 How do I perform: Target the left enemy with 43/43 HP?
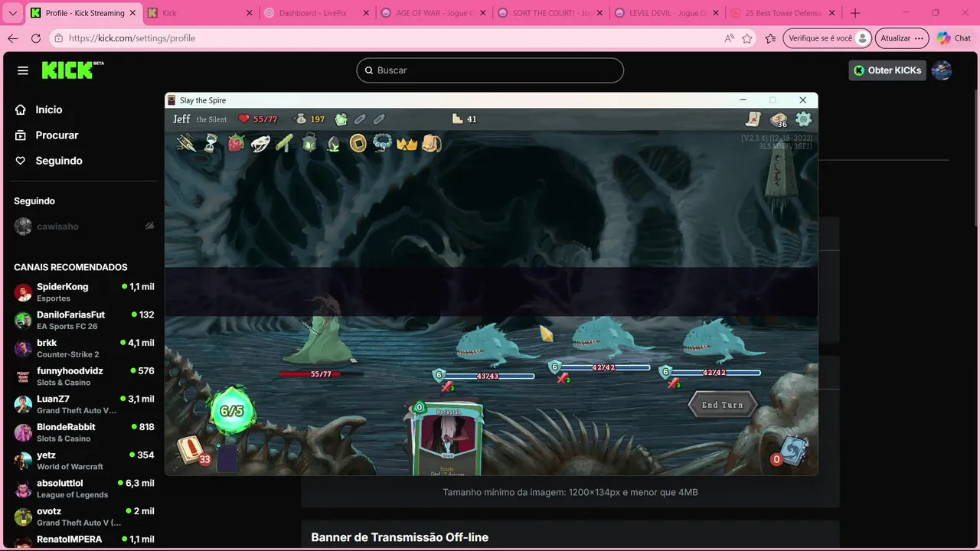tap(496, 344)
